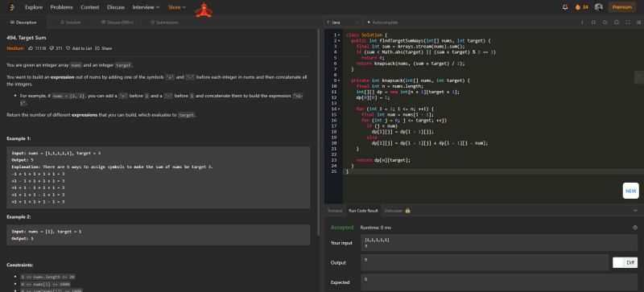This screenshot has height=292, width=644.
Task: Click the 'Example 2:' heading
Action: 19,217
